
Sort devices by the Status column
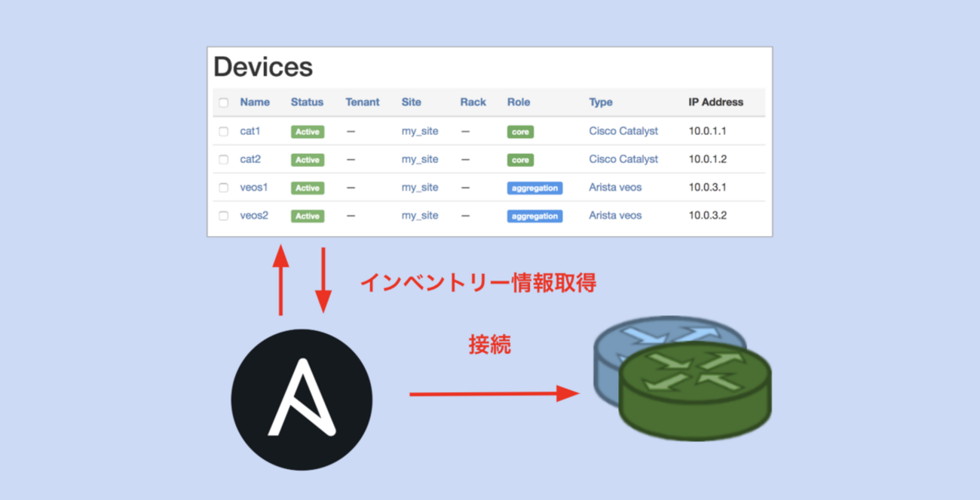click(x=307, y=102)
